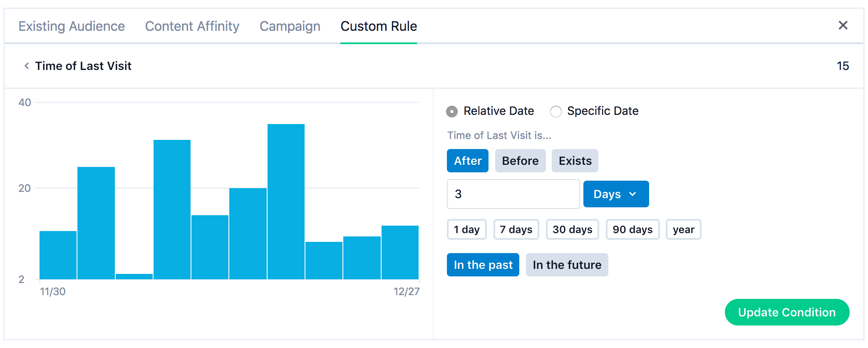Pick the 7 days preset

[x=516, y=229]
